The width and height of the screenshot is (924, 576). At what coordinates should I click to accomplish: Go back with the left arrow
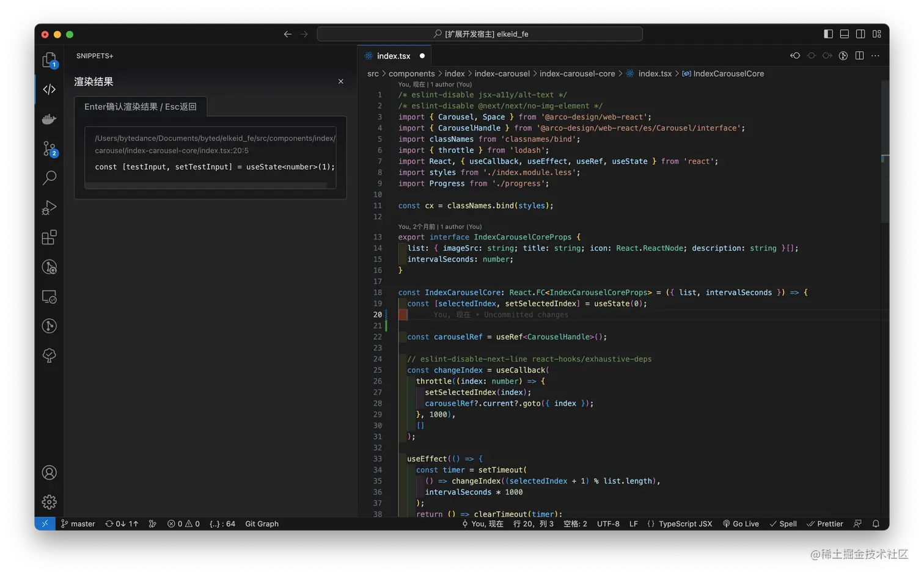(x=287, y=34)
